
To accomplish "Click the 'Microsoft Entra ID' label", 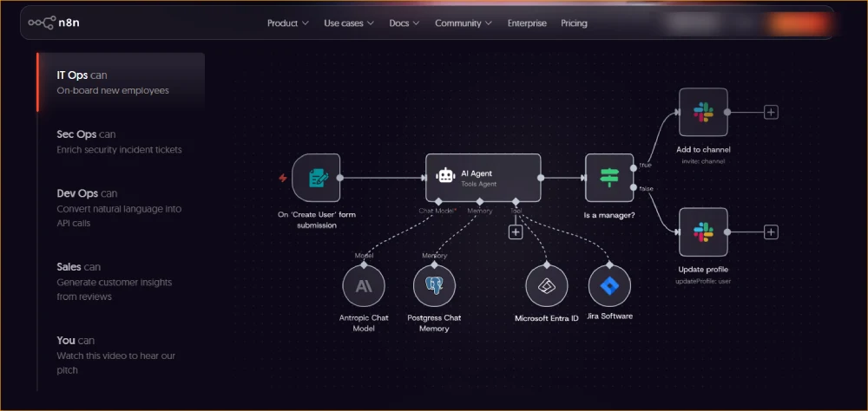I will coord(546,318).
